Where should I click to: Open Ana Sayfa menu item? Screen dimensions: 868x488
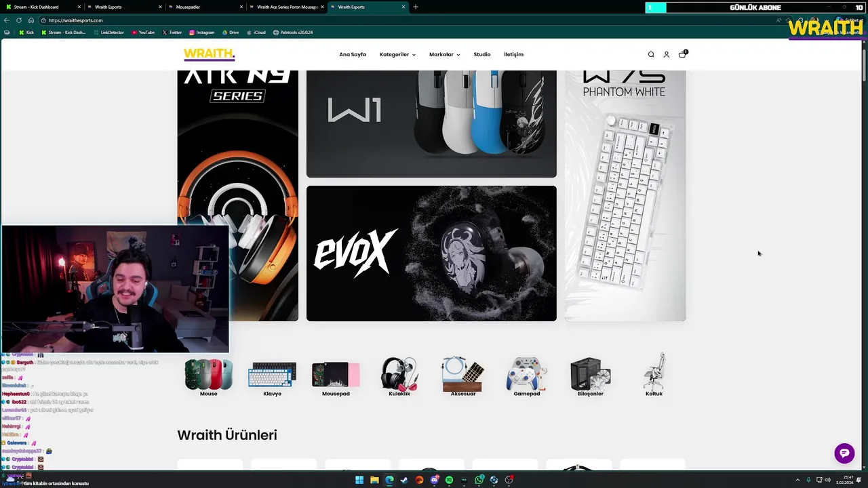(x=353, y=54)
